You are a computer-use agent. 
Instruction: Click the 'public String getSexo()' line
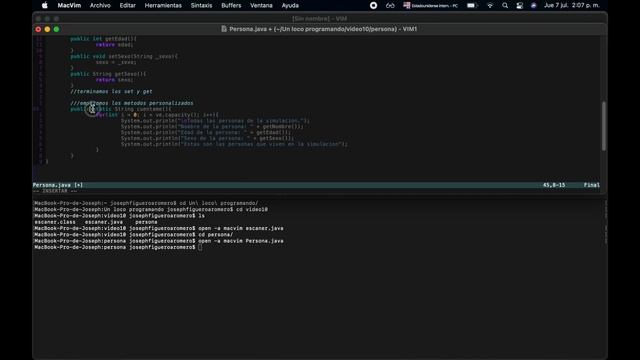[x=108, y=74]
